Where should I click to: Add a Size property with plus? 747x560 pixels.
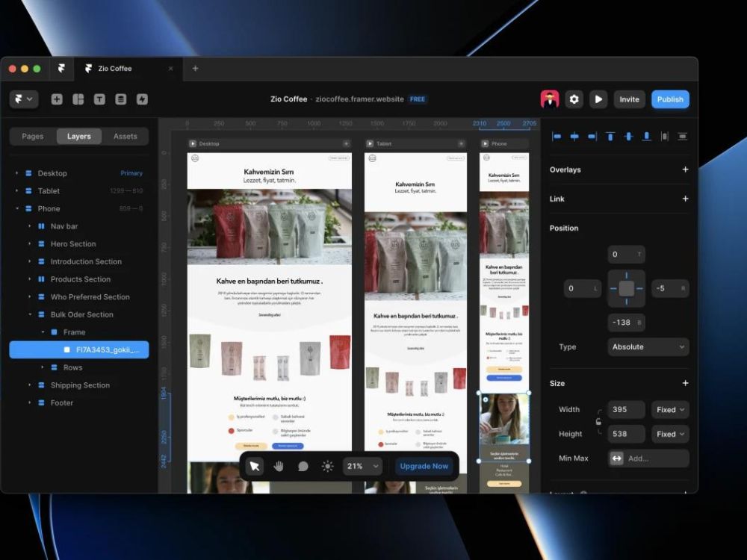tap(685, 383)
